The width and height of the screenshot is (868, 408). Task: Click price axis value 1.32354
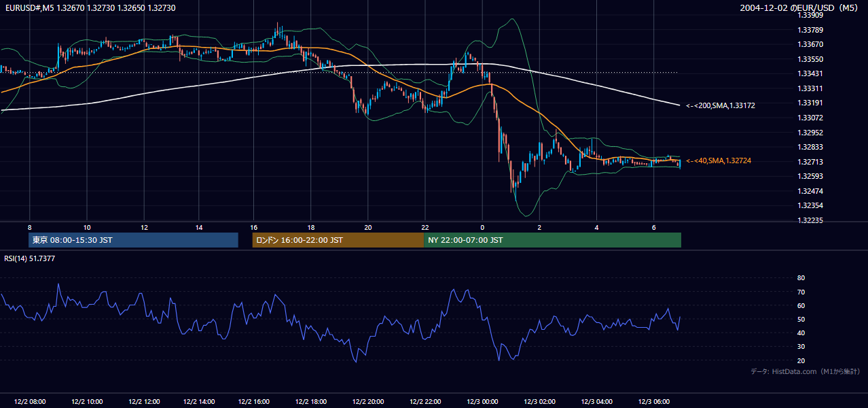coord(810,205)
